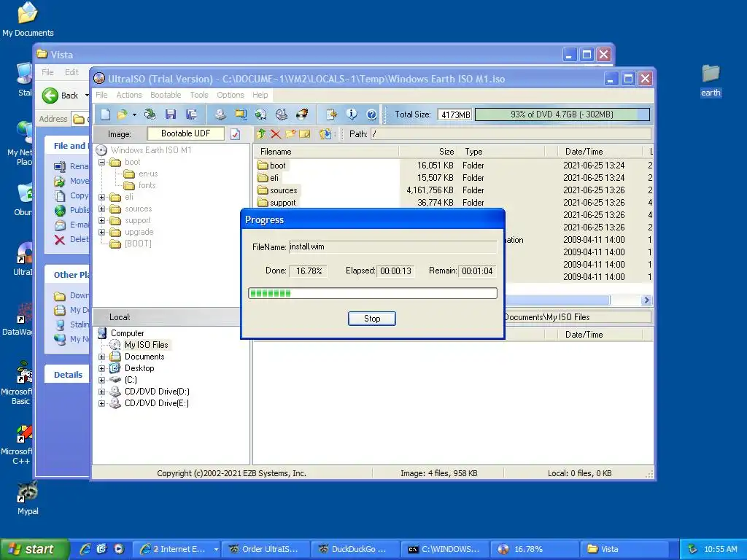
Task: Click the Save floppy-disk toolbar icon
Action: click(x=171, y=114)
